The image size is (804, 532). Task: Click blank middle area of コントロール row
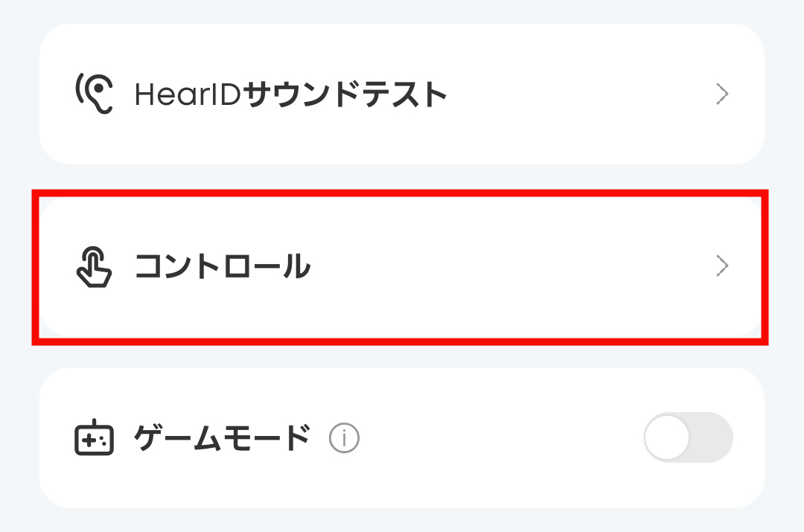(513, 266)
